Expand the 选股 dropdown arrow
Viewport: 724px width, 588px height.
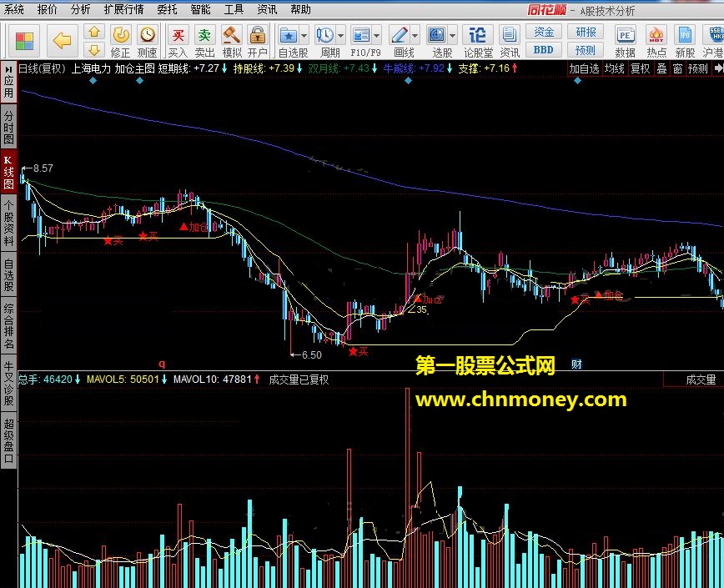(x=452, y=36)
